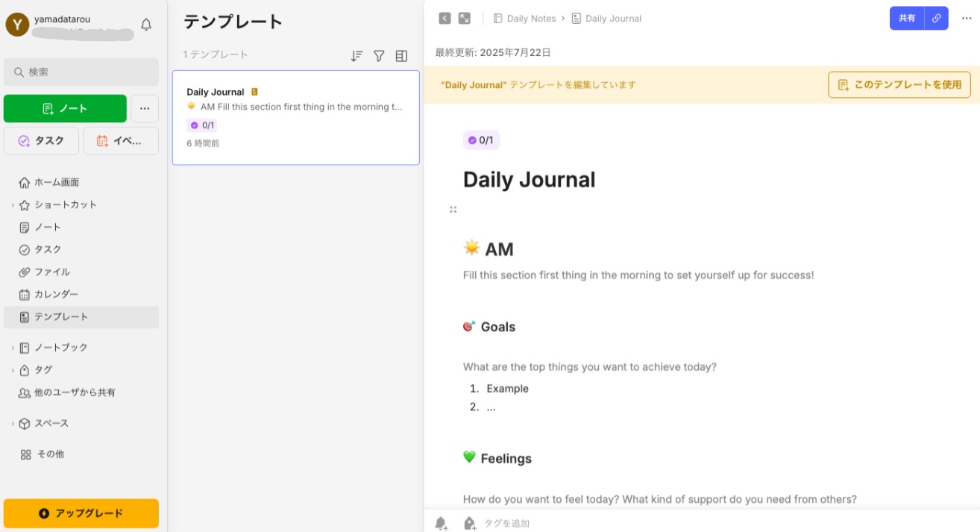Switch the template list view layout
This screenshot has width=980, height=532.
click(x=401, y=55)
